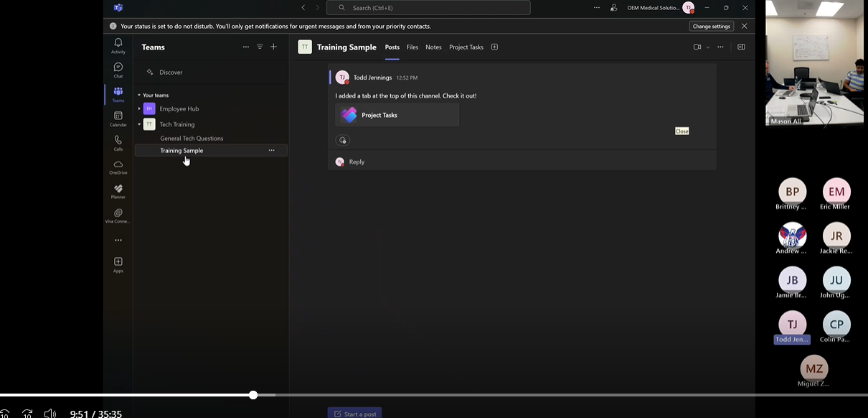Open the Project Tasks tab
Screen dimensions: 868x418
(x=466, y=47)
